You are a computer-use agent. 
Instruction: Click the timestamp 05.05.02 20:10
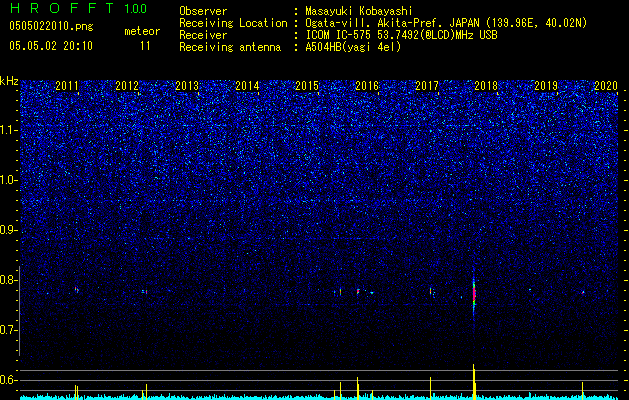coord(51,46)
